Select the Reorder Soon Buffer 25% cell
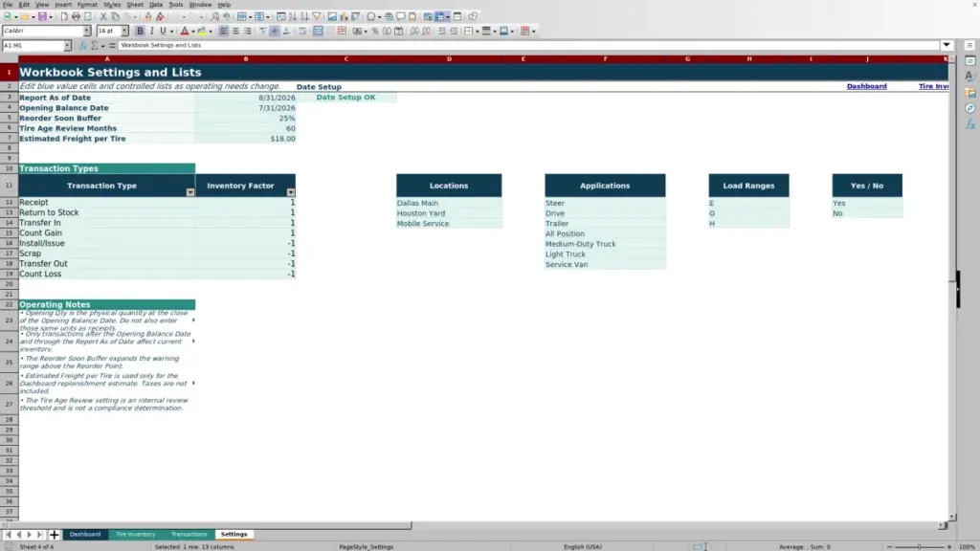The height and width of the screenshot is (551, 980). [x=245, y=118]
